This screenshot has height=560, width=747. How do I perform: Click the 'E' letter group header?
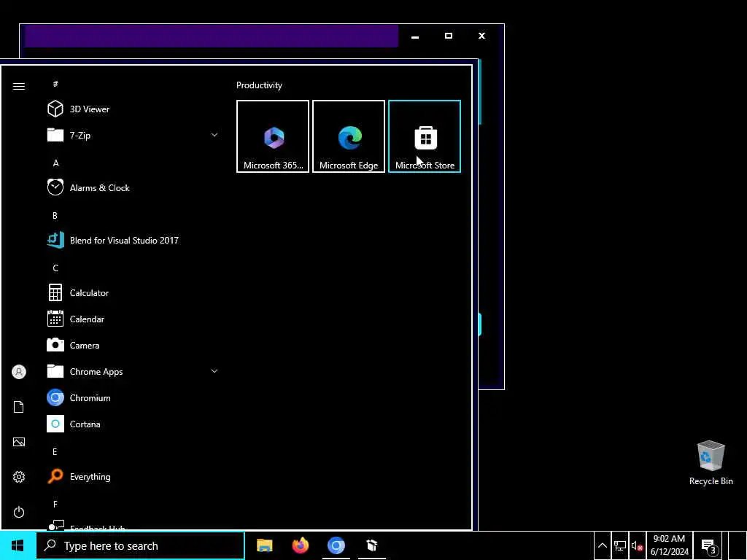[x=55, y=451]
